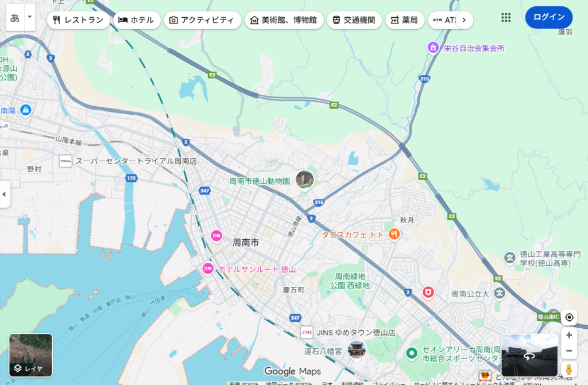The height and width of the screenshot is (385, 588).
Task: Select the ホテル category chip
Action: pyautogui.click(x=136, y=20)
